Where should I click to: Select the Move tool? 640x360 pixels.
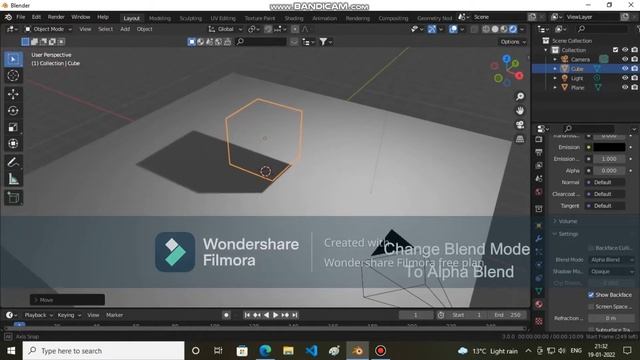(x=13, y=94)
